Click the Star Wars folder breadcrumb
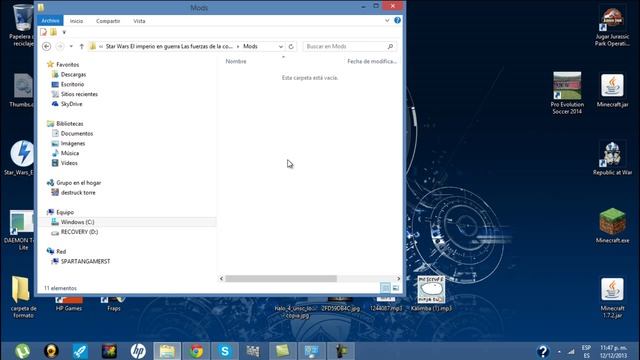 coord(169,47)
